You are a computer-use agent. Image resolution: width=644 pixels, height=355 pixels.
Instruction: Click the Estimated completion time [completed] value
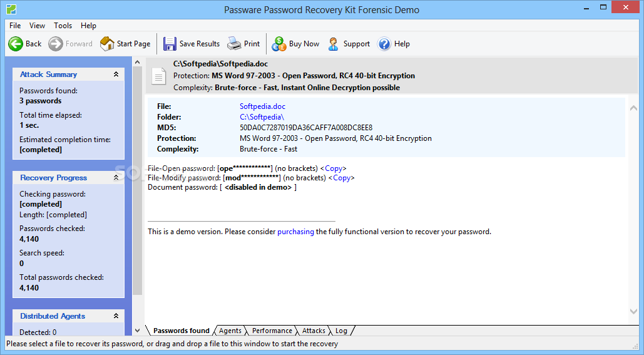(41, 150)
